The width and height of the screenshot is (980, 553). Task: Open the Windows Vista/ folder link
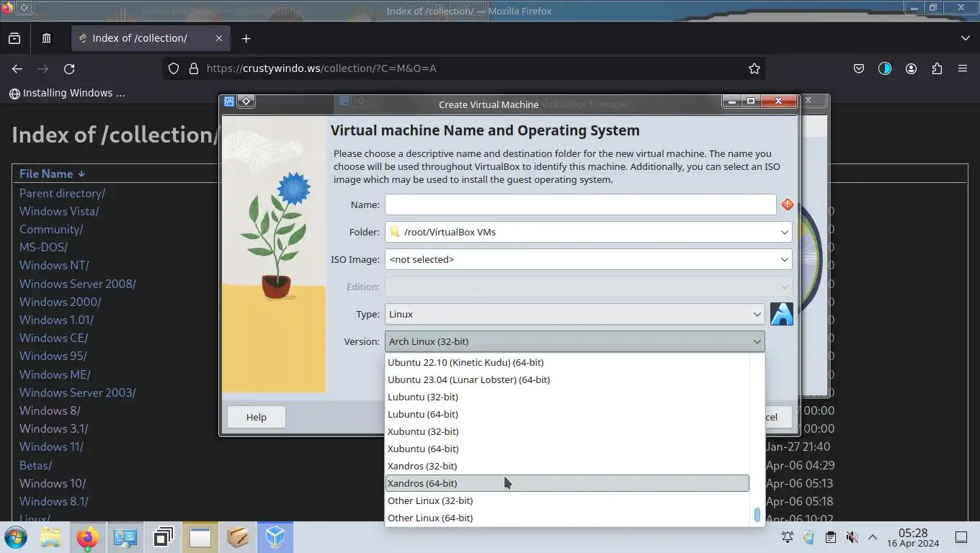pos(59,211)
